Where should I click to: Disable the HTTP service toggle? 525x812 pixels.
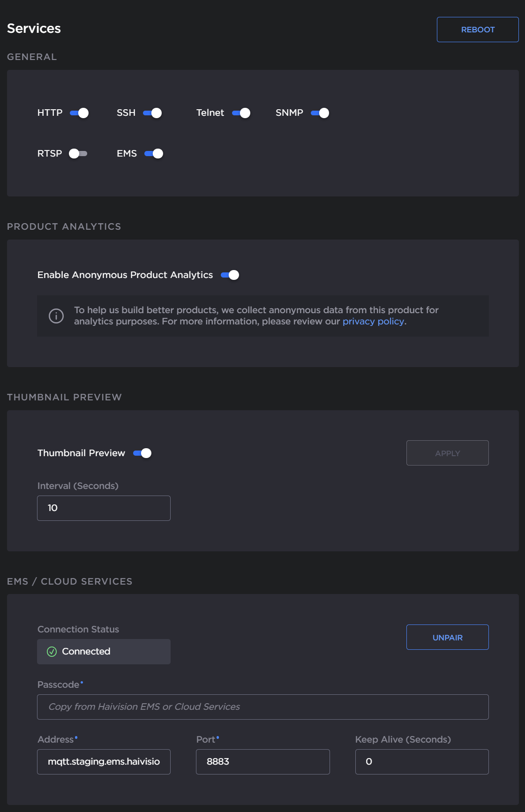79,113
